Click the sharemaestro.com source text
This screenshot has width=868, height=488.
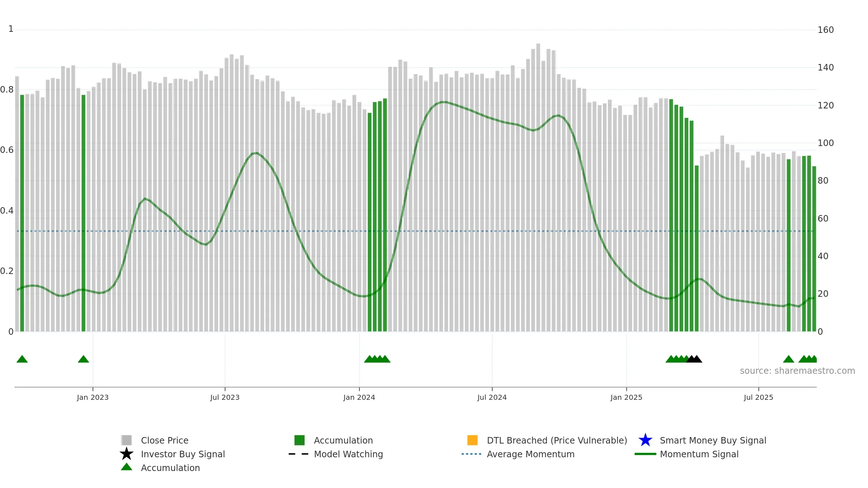(x=797, y=371)
